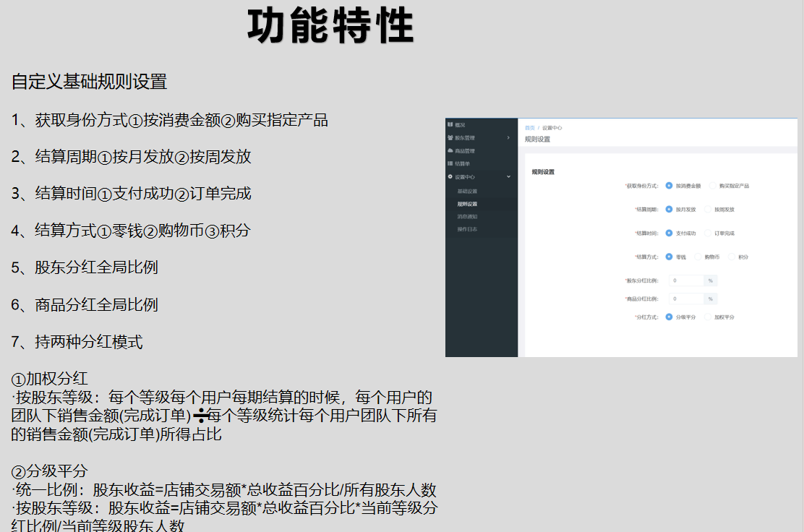Click the 首页 breadcrumb link
804x532 pixels.
[x=530, y=128]
